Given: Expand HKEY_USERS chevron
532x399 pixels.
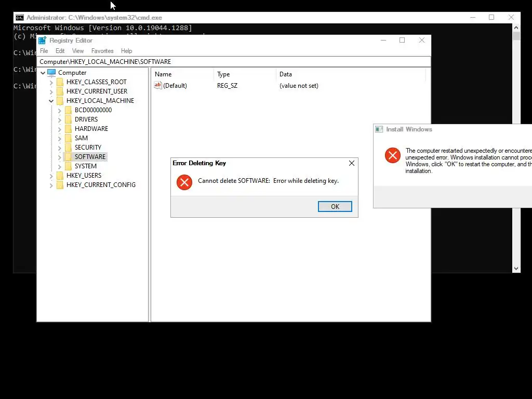Looking at the screenshot, I should click(x=51, y=176).
